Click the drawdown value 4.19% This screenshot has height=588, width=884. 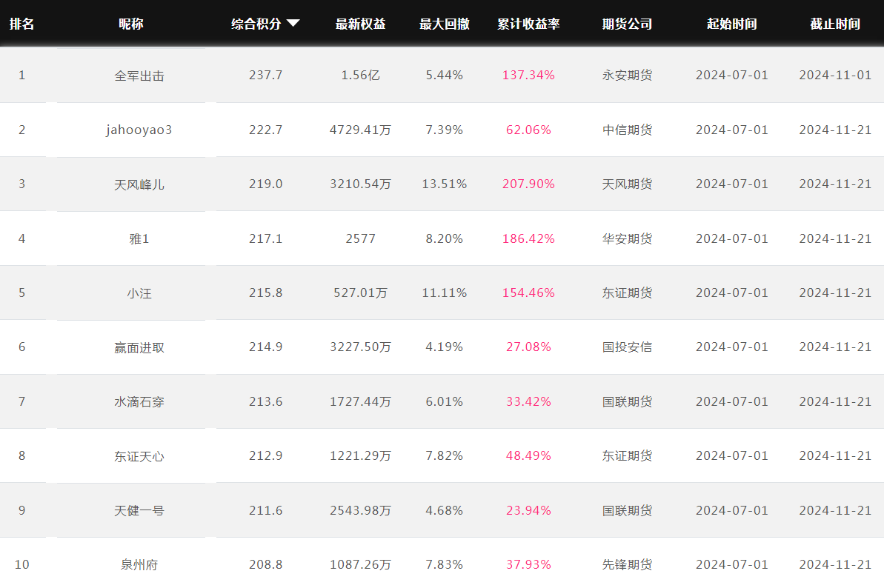445,347
